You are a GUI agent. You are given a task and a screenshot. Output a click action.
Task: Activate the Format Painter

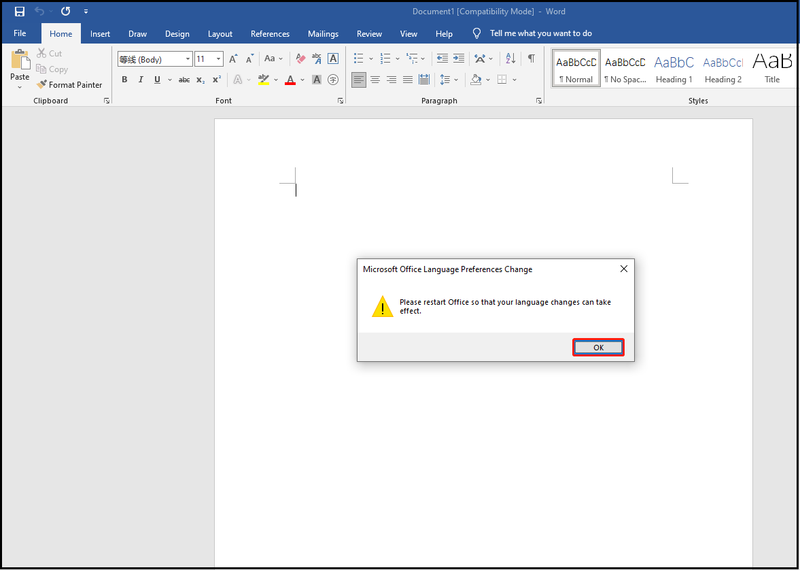[x=69, y=85]
